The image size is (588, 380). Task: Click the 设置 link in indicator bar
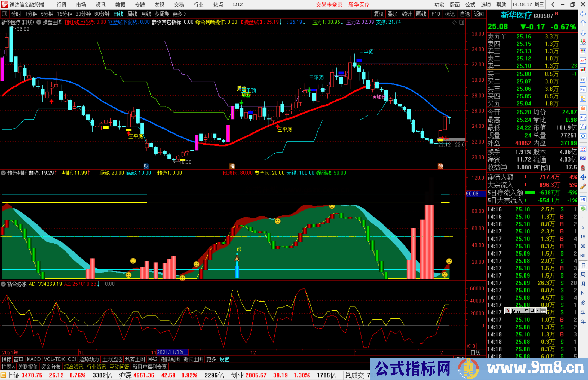[224, 359]
